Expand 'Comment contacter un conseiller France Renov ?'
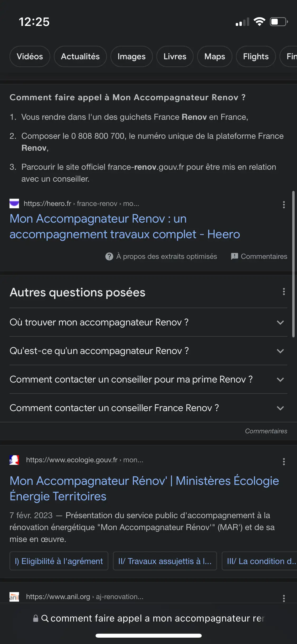Image resolution: width=297 pixels, height=644 pixels. (280, 408)
